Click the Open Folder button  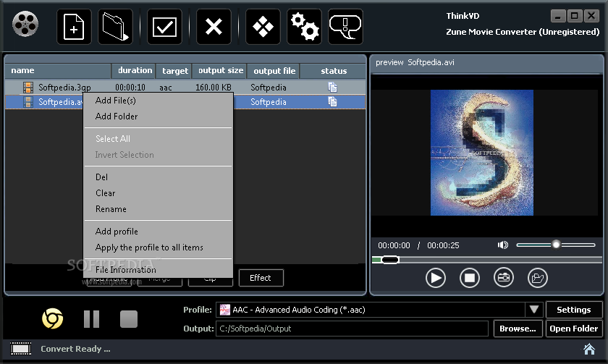click(574, 329)
